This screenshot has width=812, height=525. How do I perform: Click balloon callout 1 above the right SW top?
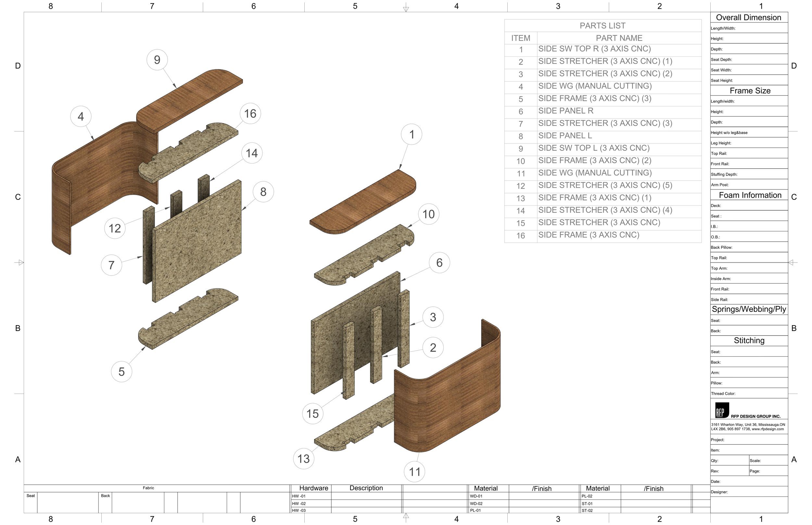tap(412, 134)
